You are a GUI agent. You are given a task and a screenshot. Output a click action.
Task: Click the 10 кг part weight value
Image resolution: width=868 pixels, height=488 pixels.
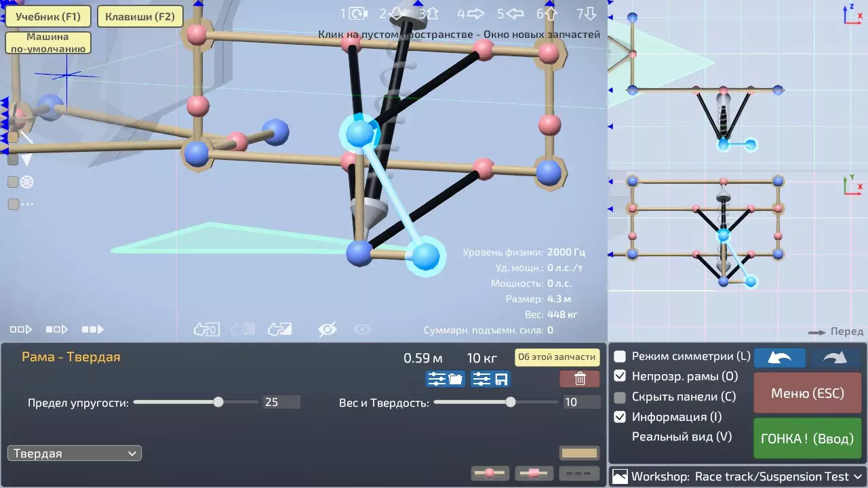(x=482, y=358)
